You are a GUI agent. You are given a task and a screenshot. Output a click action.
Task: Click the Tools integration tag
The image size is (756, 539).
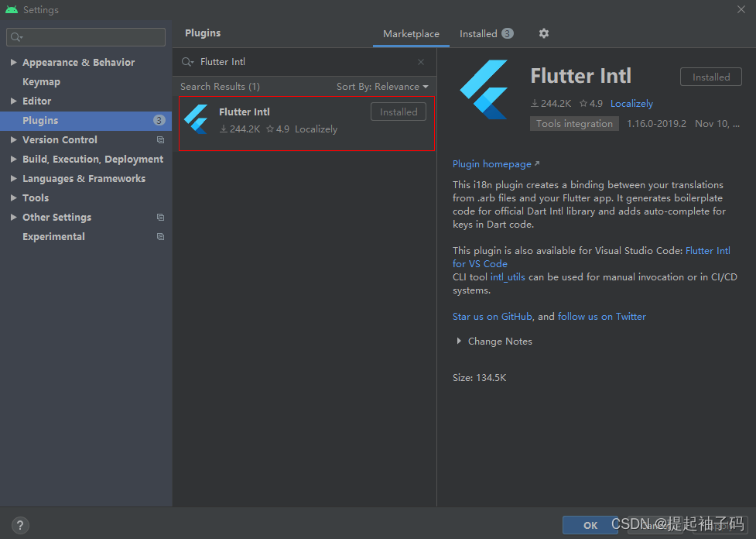point(574,124)
